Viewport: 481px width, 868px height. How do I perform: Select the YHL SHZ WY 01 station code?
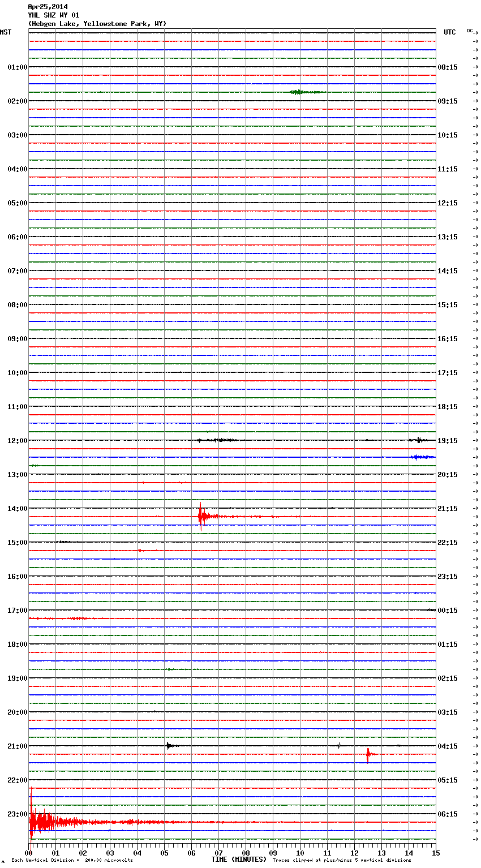54,15
